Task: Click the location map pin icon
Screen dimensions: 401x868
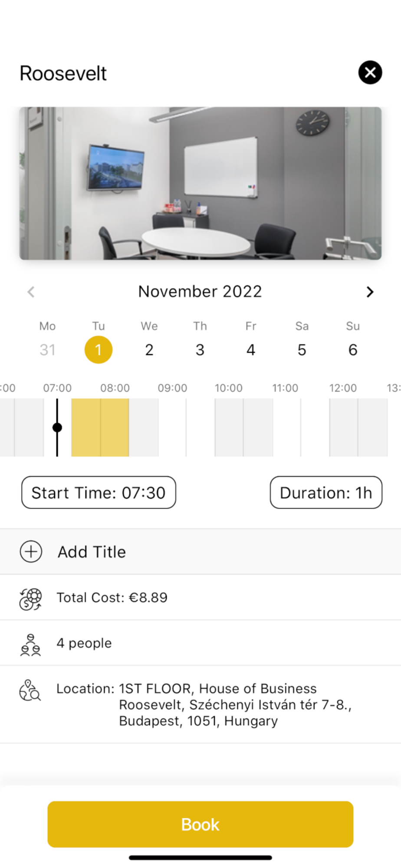Action: click(30, 690)
